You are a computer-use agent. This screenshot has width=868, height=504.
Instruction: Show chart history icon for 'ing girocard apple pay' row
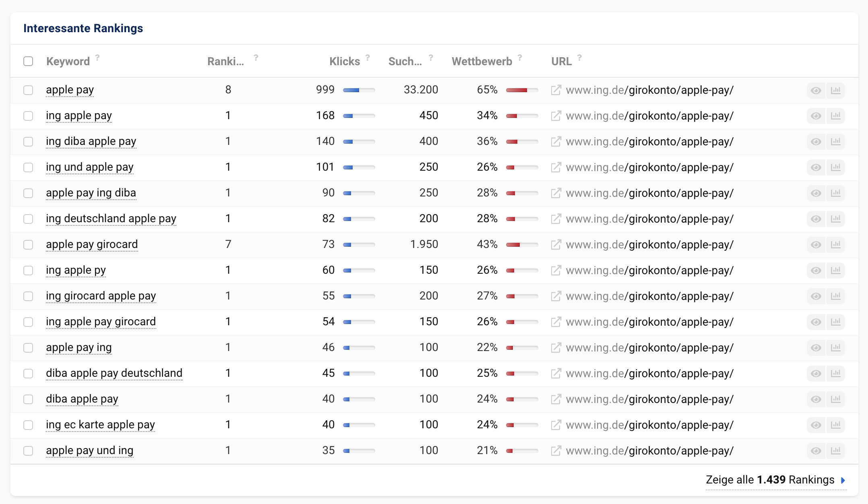[836, 296]
